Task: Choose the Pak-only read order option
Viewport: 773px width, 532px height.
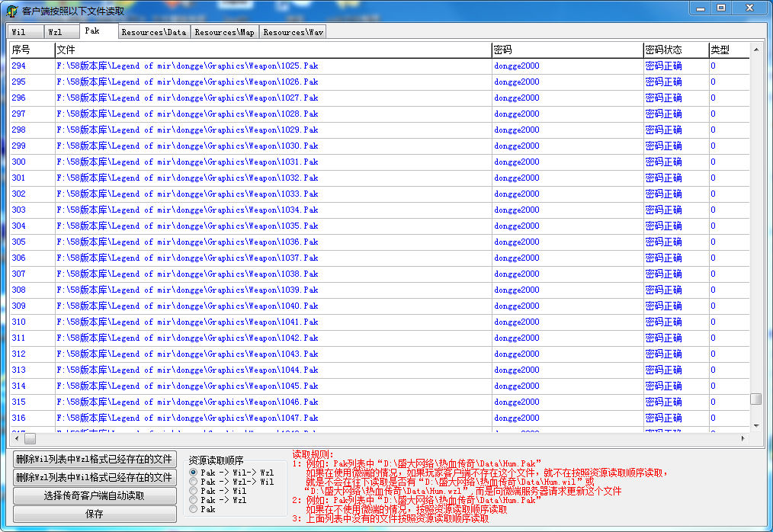Action: coord(194,509)
